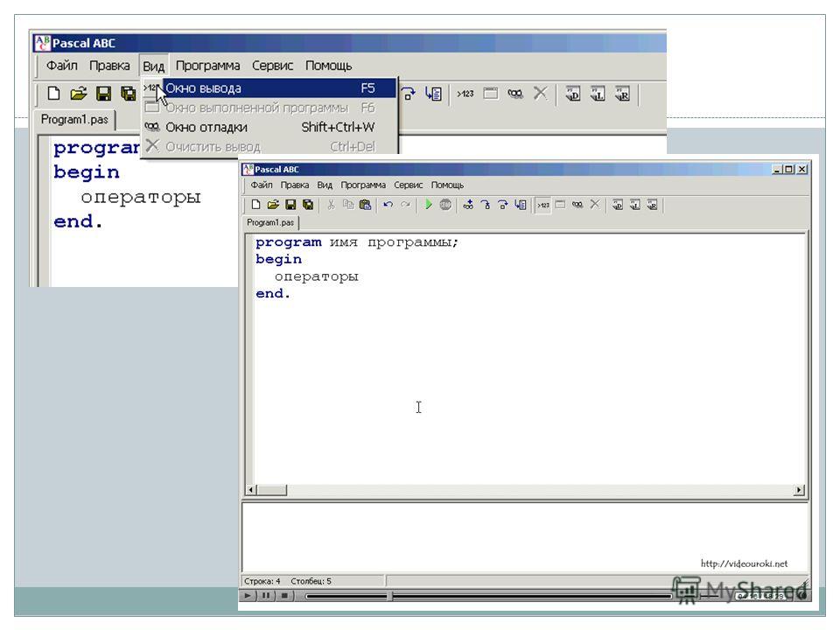
Task: Open Правка menu in front window
Action: coord(295,185)
